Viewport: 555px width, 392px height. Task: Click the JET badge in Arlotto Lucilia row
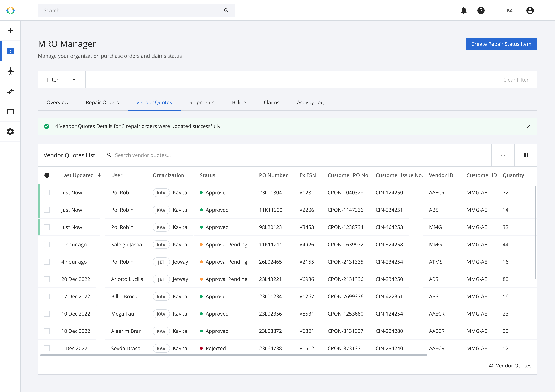point(161,279)
